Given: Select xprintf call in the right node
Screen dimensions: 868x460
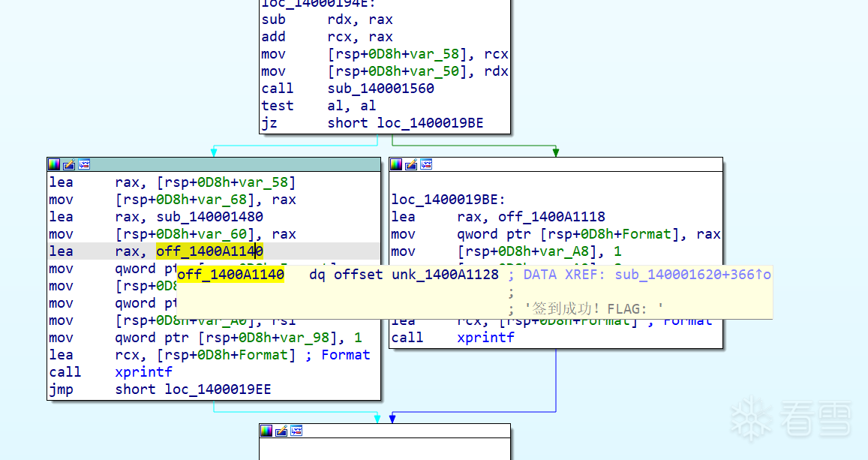Looking at the screenshot, I should click(x=486, y=338).
